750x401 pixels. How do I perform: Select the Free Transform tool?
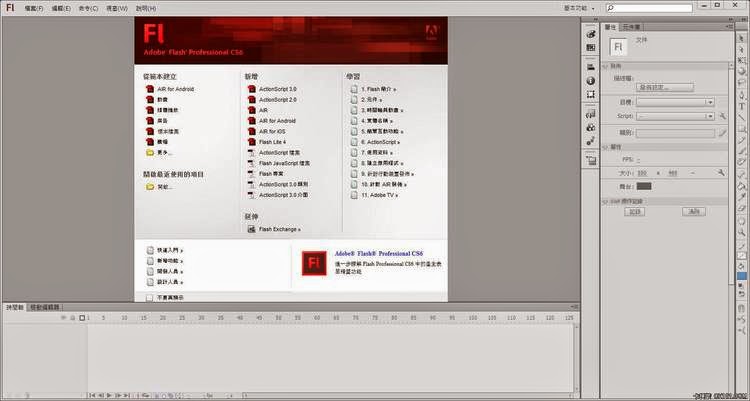point(742,60)
